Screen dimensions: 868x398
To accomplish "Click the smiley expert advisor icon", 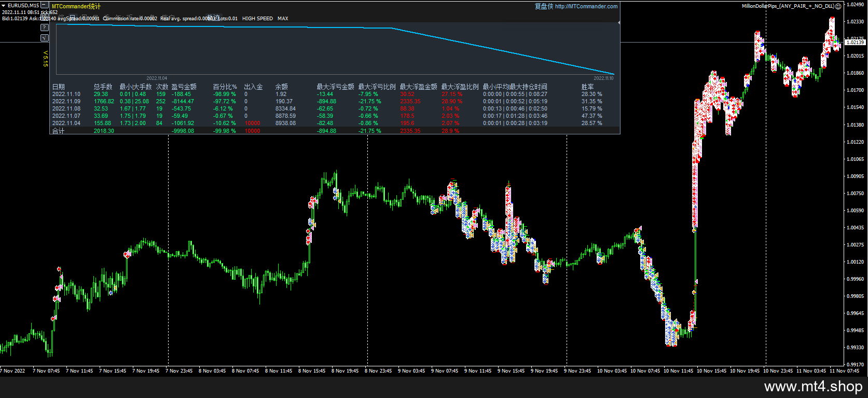I will [838, 6].
